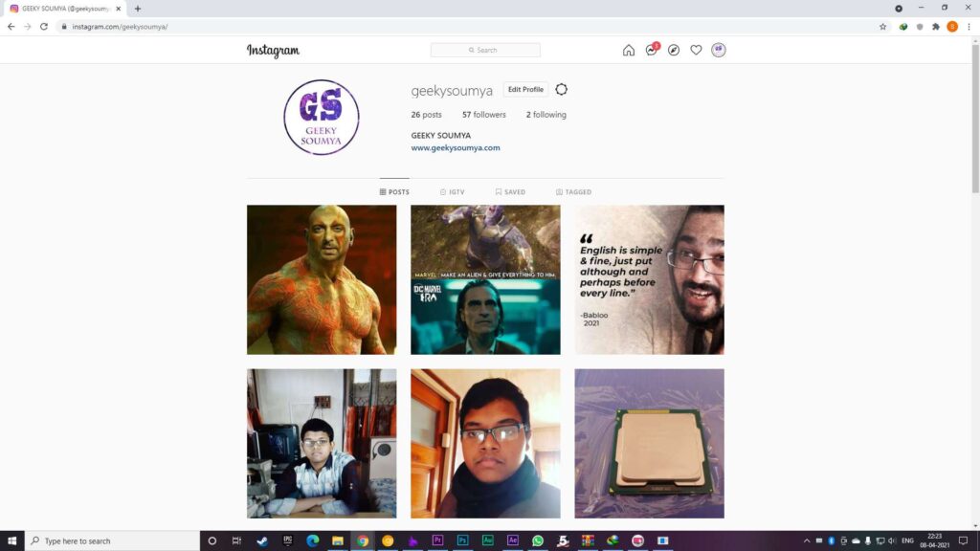Bookmark this page with star icon

coord(882,26)
